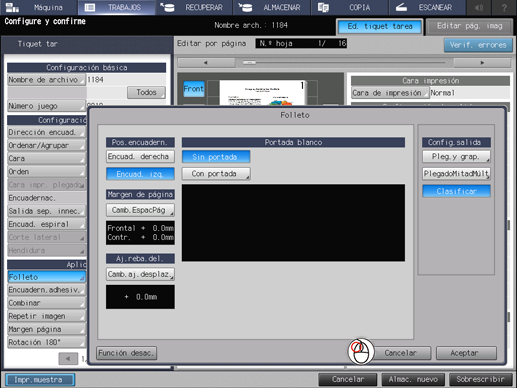
Task: Select PlegadoMitadMúlt output setting
Action: 456,174
